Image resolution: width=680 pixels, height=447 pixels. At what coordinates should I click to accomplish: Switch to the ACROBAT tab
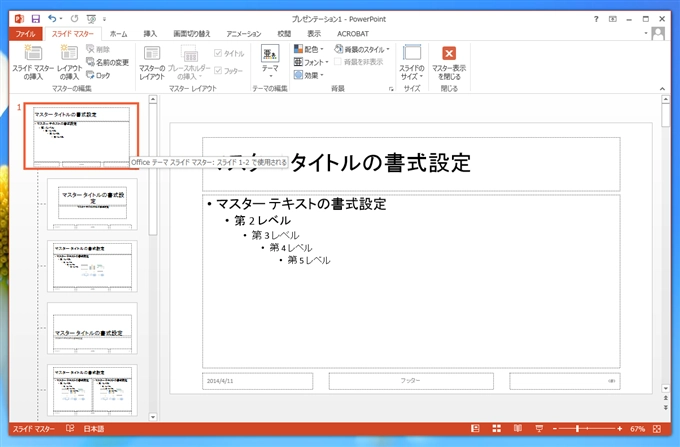click(x=353, y=34)
